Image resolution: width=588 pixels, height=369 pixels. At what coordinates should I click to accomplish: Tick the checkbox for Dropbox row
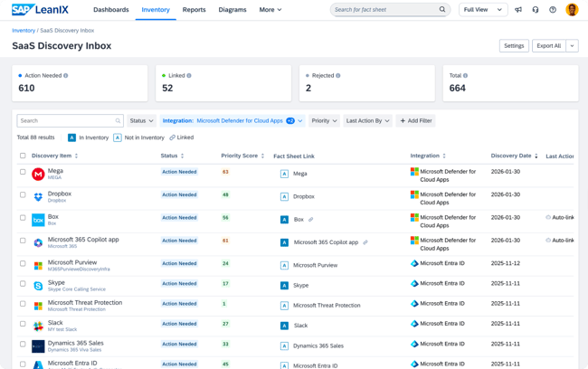(23, 194)
